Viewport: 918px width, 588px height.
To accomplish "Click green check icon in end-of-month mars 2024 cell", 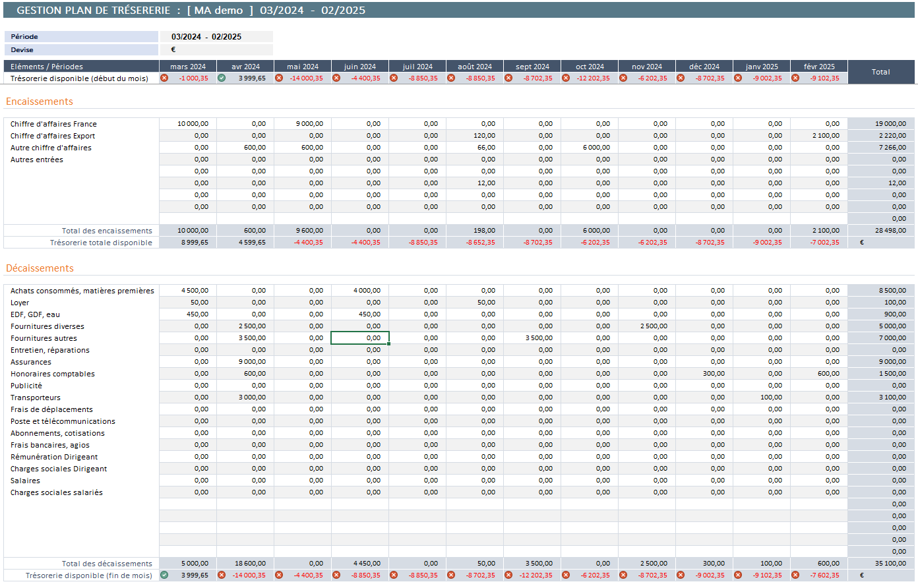I will click(164, 575).
